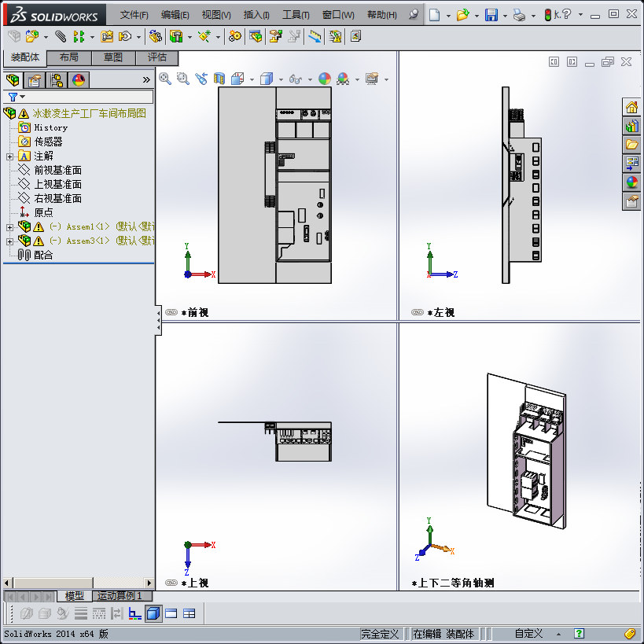Click the AssemblyXpert warning icon
The width and height of the screenshot is (644, 644).
tap(335, 36)
